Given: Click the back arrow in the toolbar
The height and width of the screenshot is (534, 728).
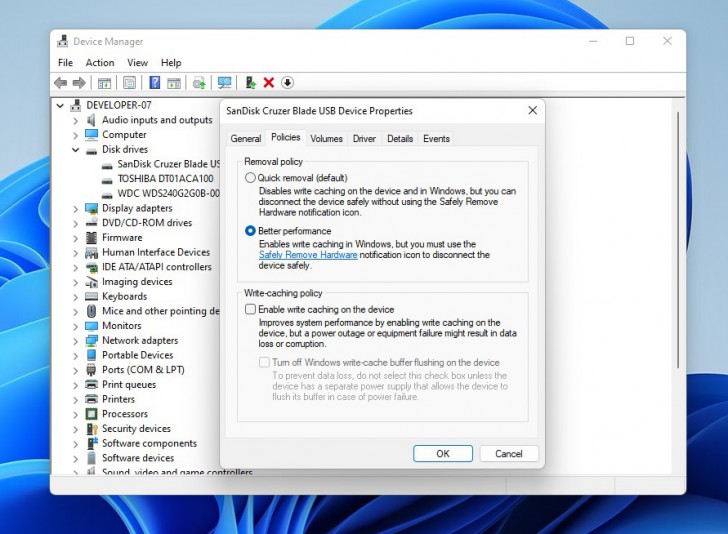Looking at the screenshot, I should [x=61, y=83].
